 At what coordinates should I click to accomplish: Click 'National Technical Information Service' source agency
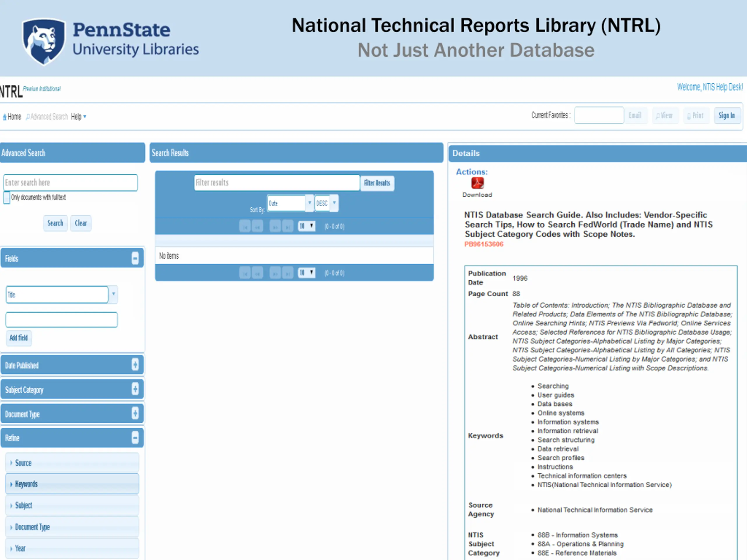(595, 510)
